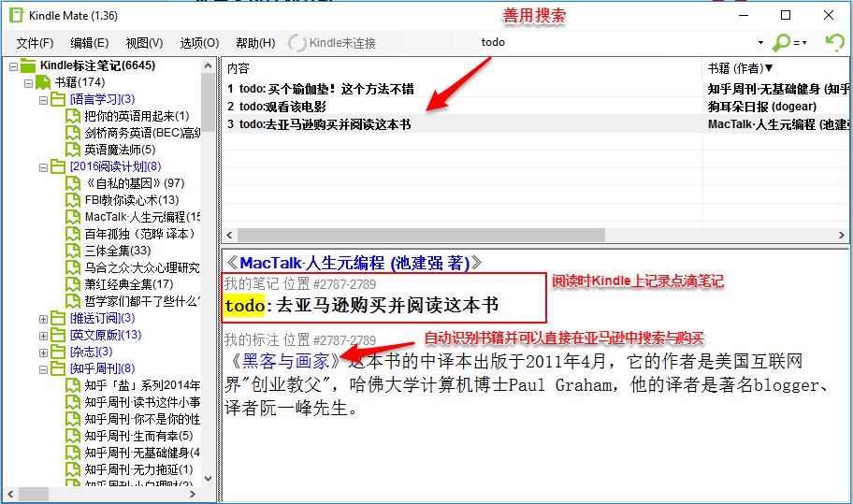
Task: Open the 视图(V) menu
Action: (144, 43)
